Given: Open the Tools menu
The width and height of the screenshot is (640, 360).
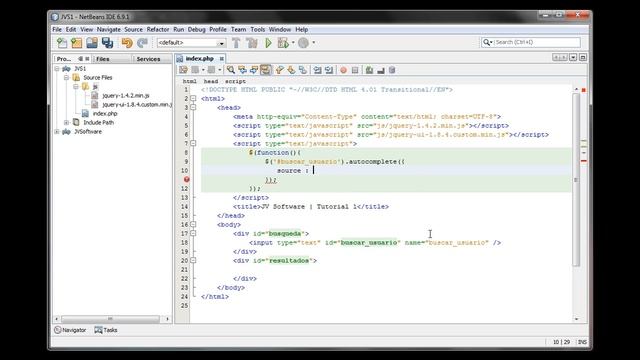Looking at the screenshot, I should (x=258, y=29).
